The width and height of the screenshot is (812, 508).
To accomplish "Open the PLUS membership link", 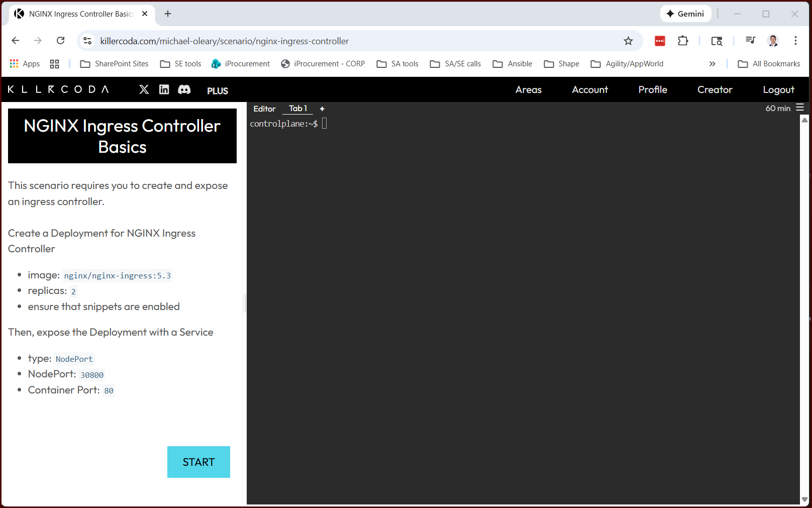I will coord(218,90).
